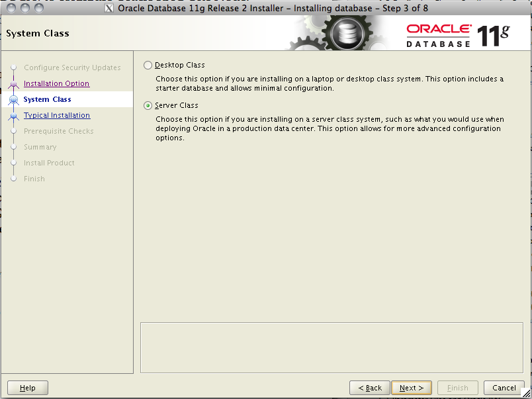Open the Installation Option step link
532x399 pixels.
coord(56,83)
